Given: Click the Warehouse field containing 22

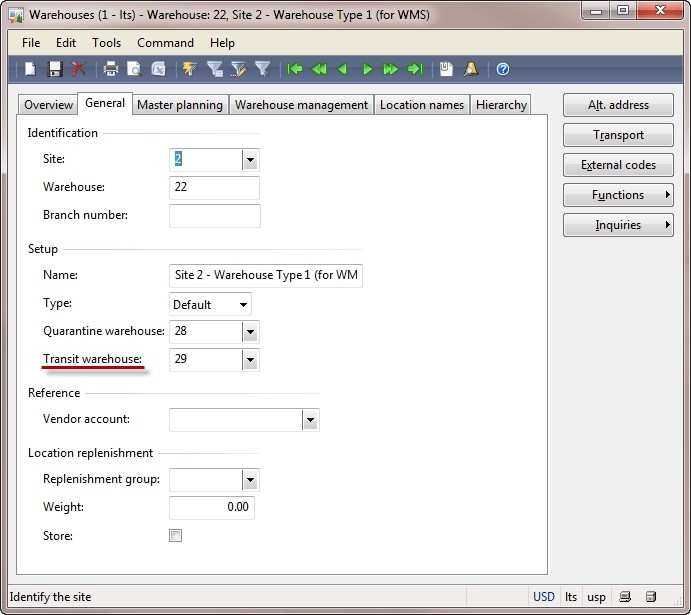Looking at the screenshot, I should [x=214, y=187].
